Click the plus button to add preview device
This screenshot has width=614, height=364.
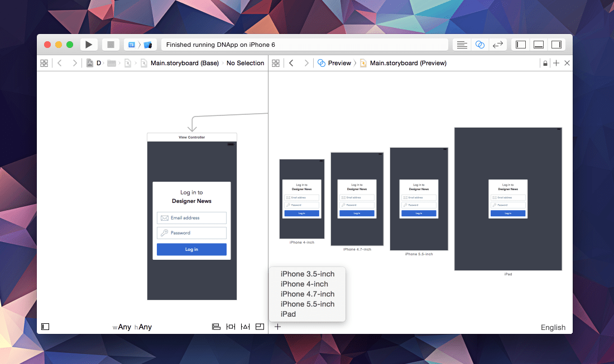[x=277, y=327]
